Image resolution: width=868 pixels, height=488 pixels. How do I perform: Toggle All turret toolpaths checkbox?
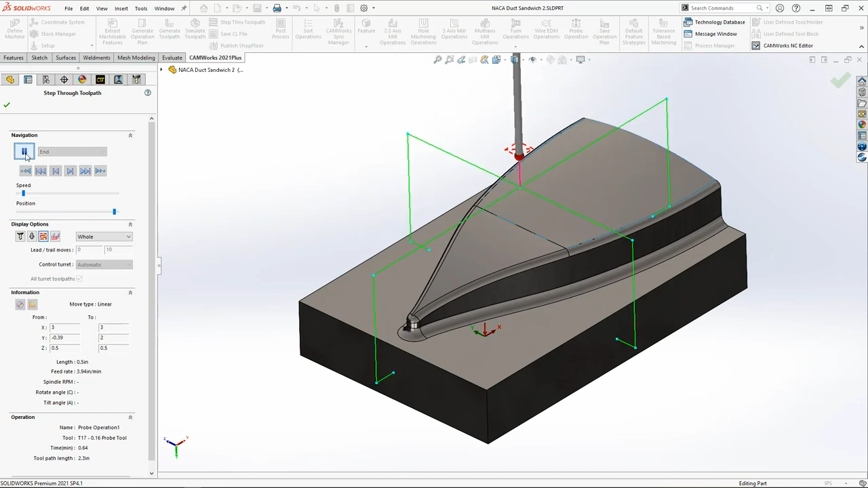(x=79, y=279)
